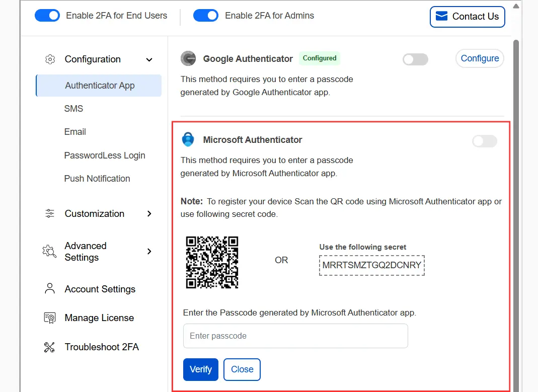Viewport: 538px width, 392px height.
Task: Click the Google Authenticator heading text
Action: tap(248, 59)
